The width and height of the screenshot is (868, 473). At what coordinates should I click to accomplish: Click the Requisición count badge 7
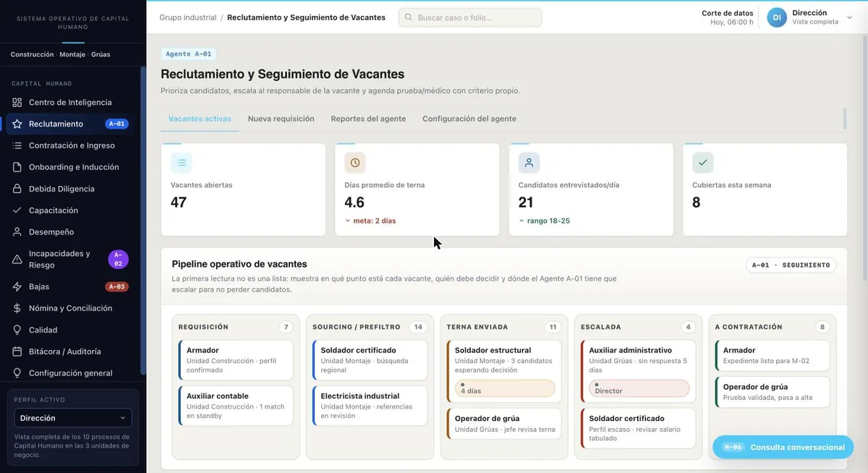tap(286, 327)
